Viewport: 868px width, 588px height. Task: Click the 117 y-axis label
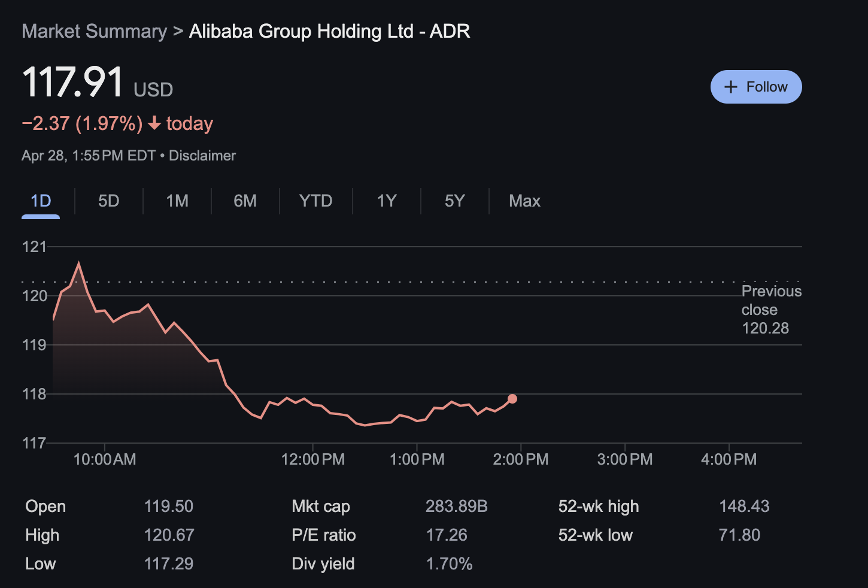tap(34, 443)
